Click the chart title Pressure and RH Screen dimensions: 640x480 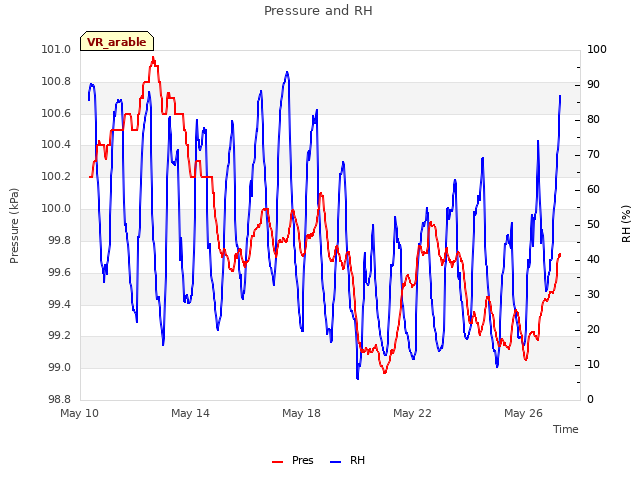[318, 11]
